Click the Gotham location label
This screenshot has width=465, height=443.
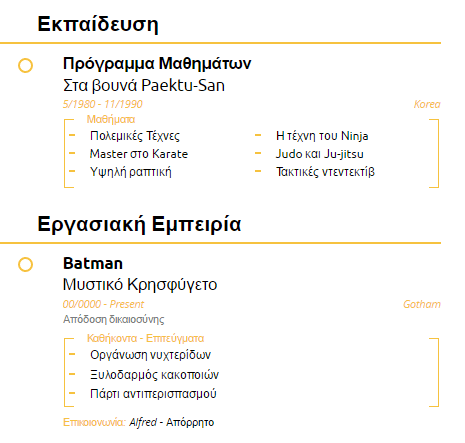tap(422, 304)
